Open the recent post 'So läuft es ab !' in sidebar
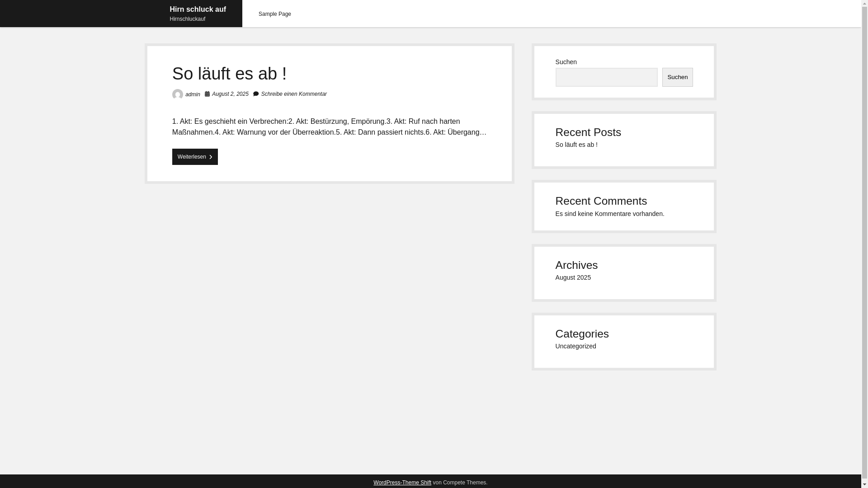This screenshot has height=488, width=868. (576, 145)
